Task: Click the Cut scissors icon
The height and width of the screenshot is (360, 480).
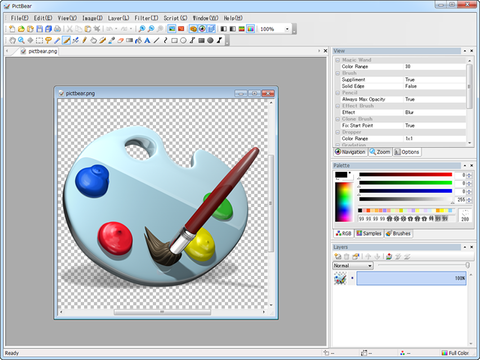Action: 69,29
